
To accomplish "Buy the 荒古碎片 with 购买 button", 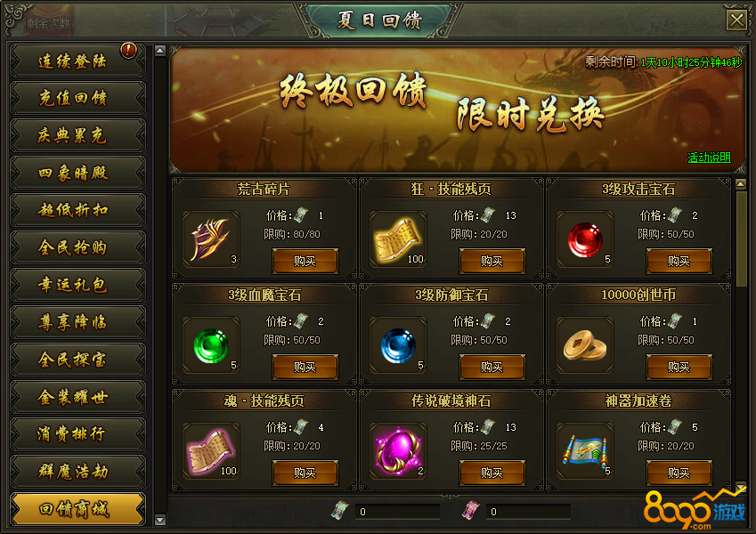I will pyautogui.click(x=305, y=262).
